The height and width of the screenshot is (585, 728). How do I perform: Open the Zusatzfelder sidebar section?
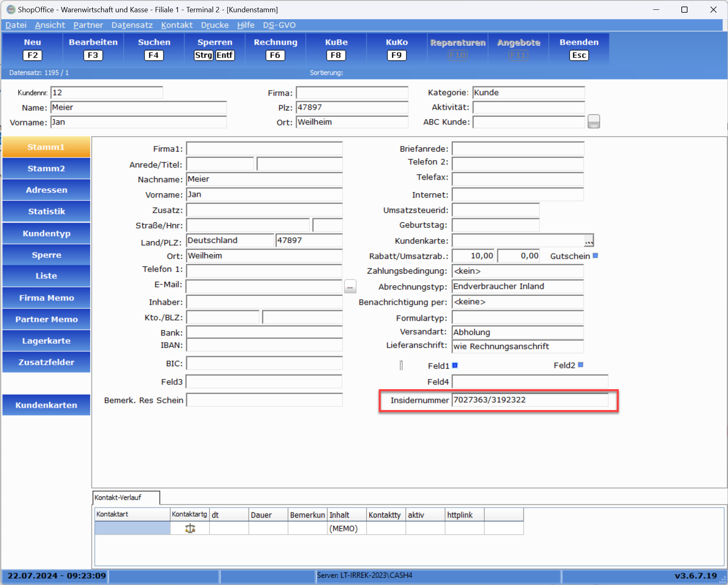pyautogui.click(x=46, y=362)
